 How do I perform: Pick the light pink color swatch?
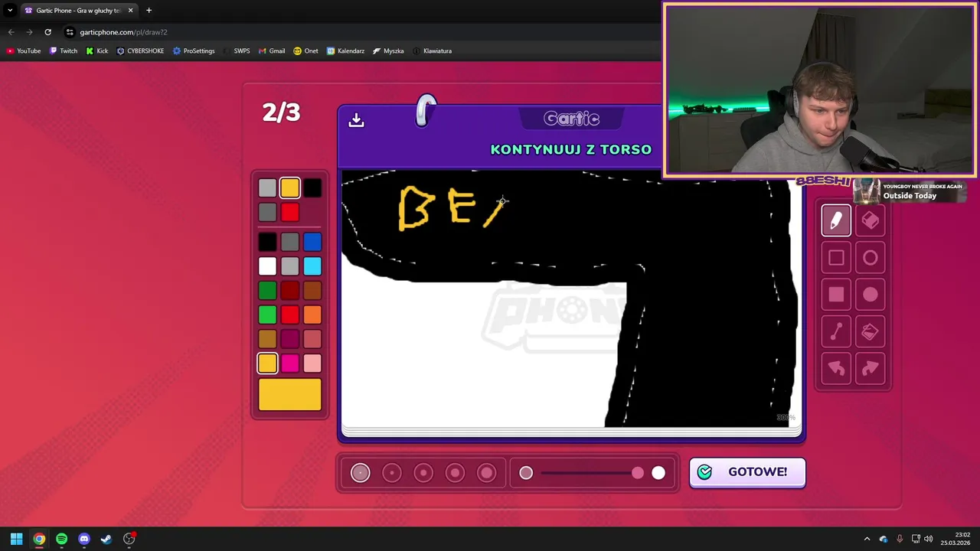click(312, 363)
